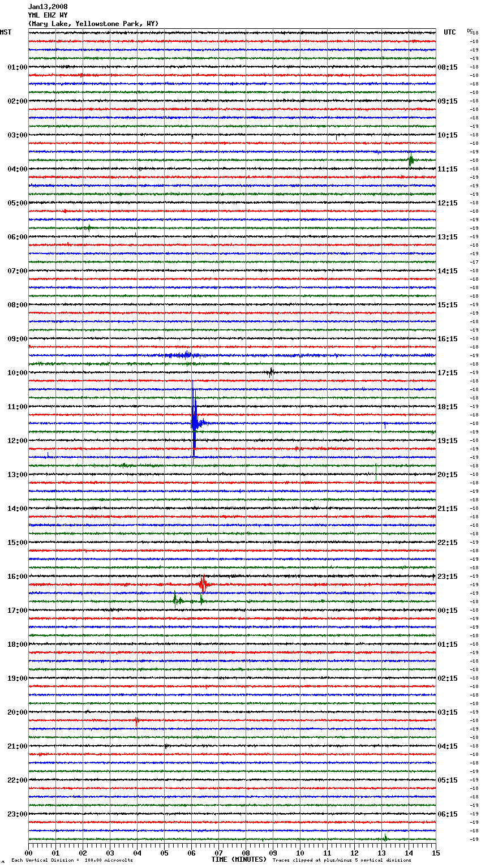Click the red seismic event after 16:00
The image size is (481, 868).
tap(203, 584)
